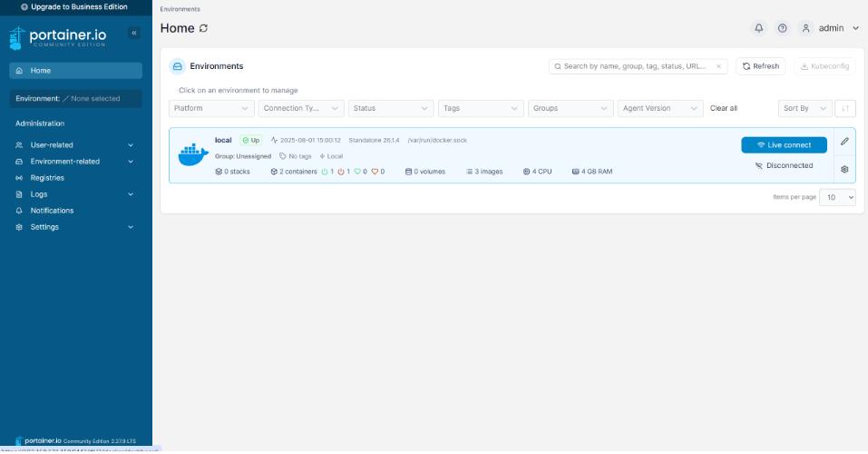Go to Notifications in sidebar menu
This screenshot has width=868, height=454.
[52, 211]
